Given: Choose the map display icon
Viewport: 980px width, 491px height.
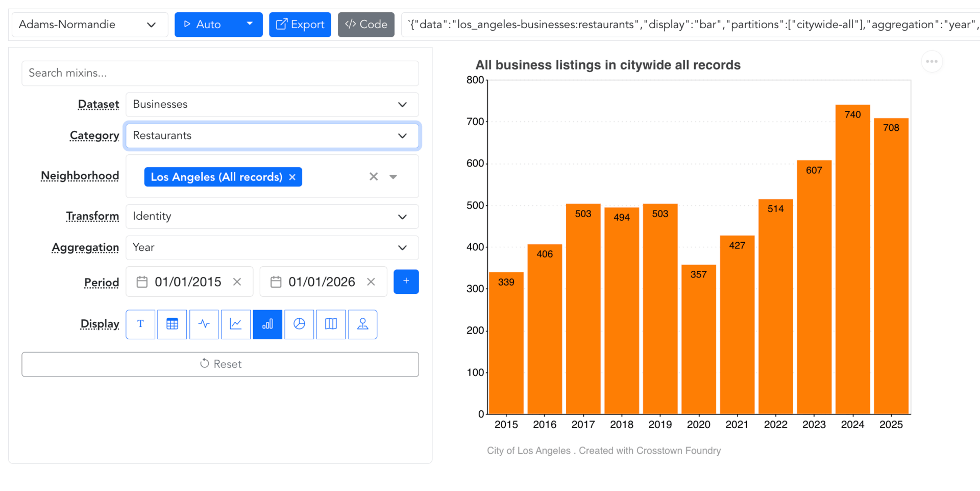Looking at the screenshot, I should point(331,324).
